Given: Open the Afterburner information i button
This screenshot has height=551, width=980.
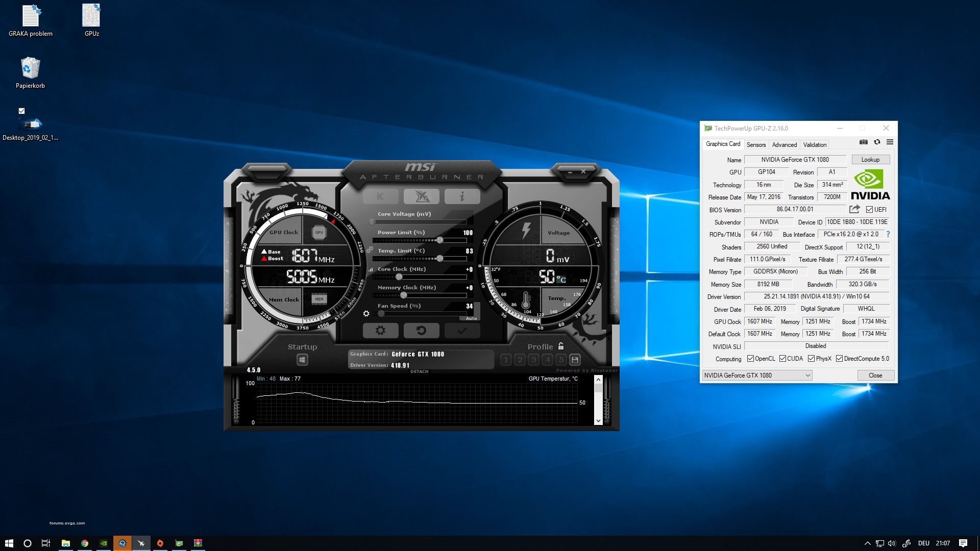Looking at the screenshot, I should pyautogui.click(x=462, y=196).
